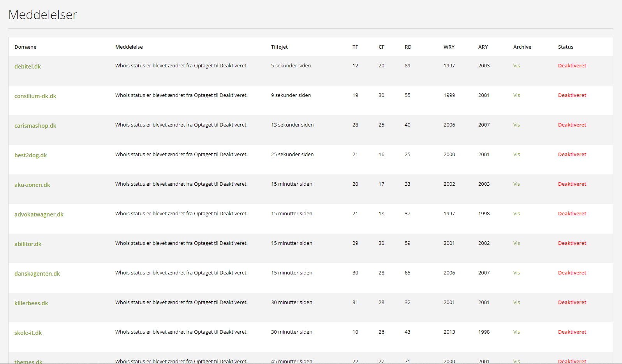Open danskagenten.dk domain page
The image size is (622, 364).
tap(37, 274)
